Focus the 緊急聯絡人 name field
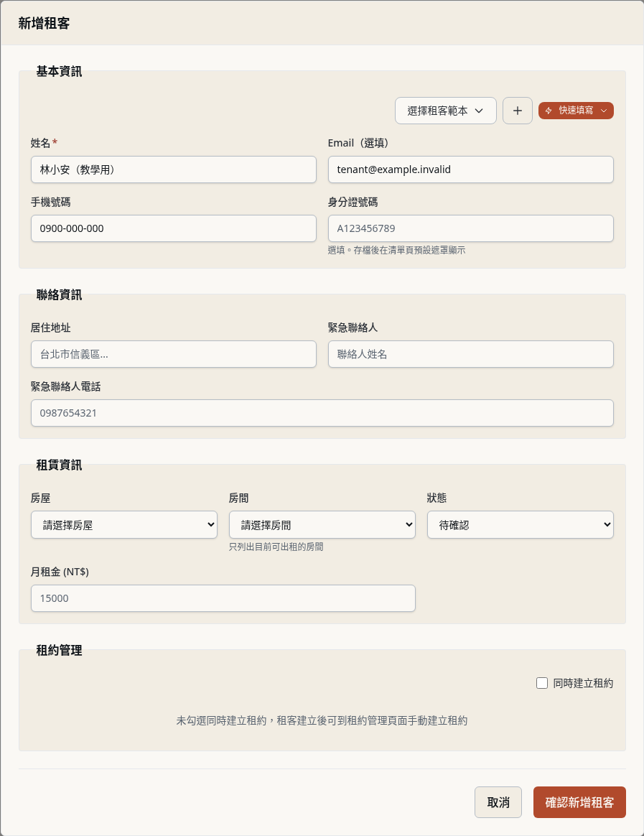Image resolution: width=644 pixels, height=836 pixels. [x=471, y=354]
